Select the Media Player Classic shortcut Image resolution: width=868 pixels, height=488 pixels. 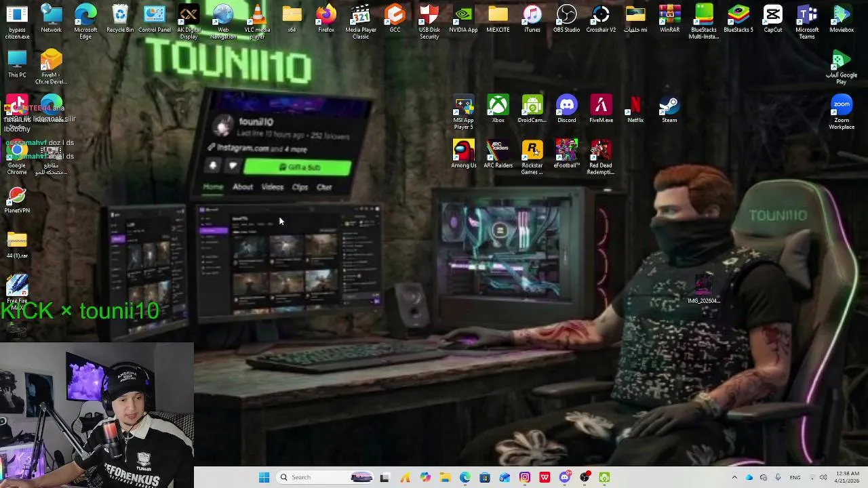tap(361, 22)
